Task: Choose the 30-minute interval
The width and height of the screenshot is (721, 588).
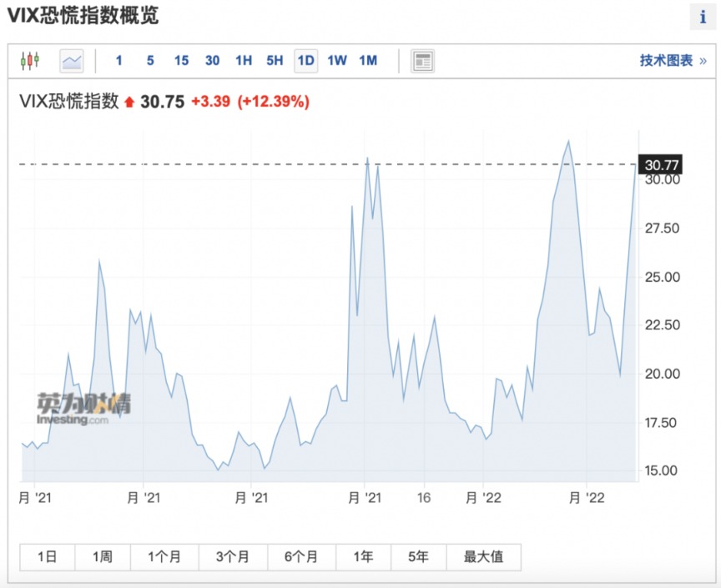Action: (x=212, y=61)
